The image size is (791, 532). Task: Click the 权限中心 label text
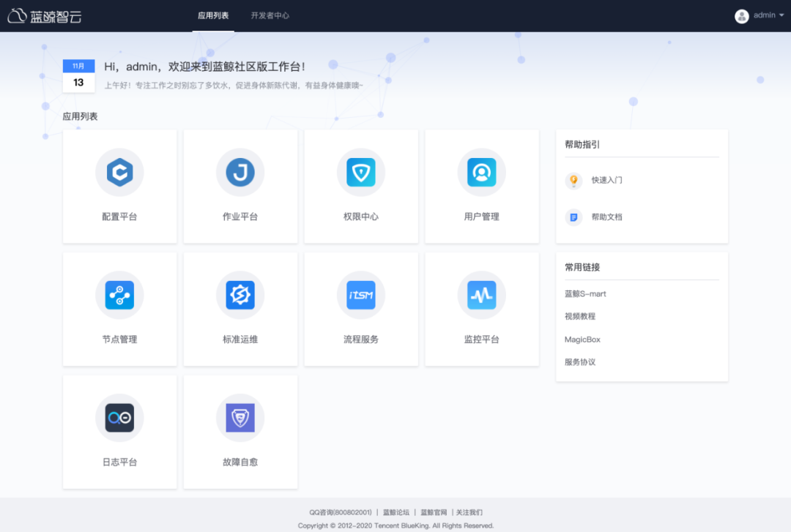coord(360,217)
